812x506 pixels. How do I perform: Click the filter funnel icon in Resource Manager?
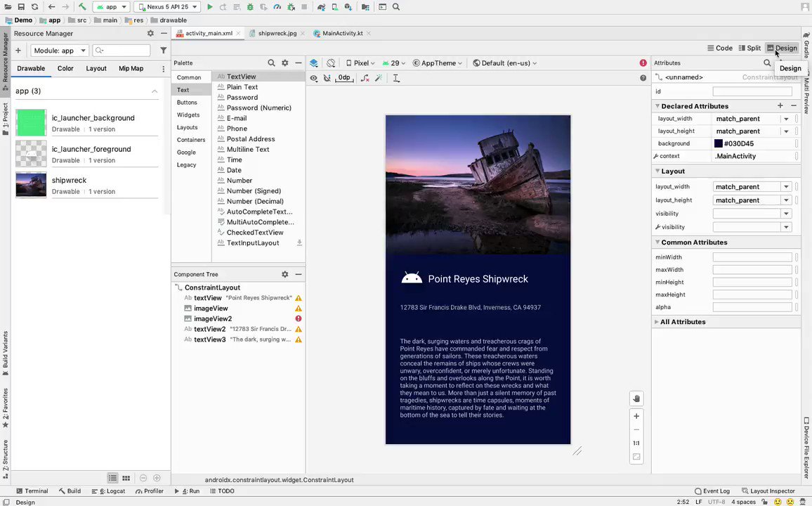click(x=163, y=50)
